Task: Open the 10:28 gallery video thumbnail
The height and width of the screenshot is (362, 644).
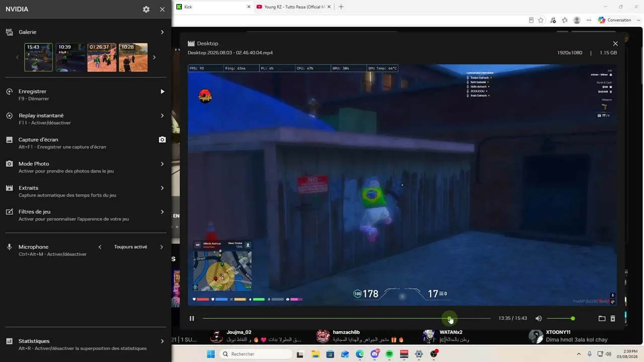Action: point(133,57)
